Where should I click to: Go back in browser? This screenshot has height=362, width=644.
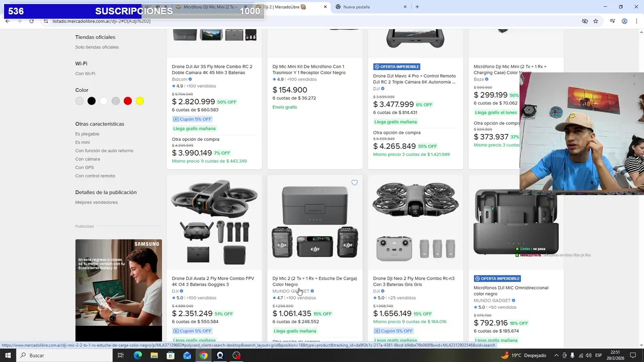[7, 21]
